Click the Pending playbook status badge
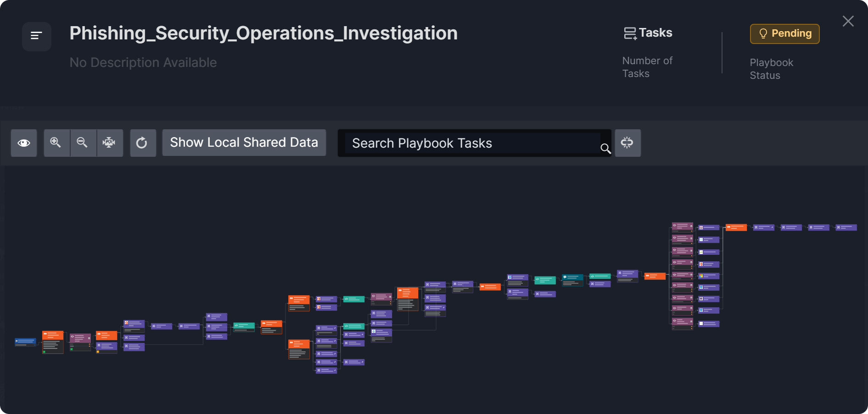This screenshot has width=868, height=414. [784, 33]
